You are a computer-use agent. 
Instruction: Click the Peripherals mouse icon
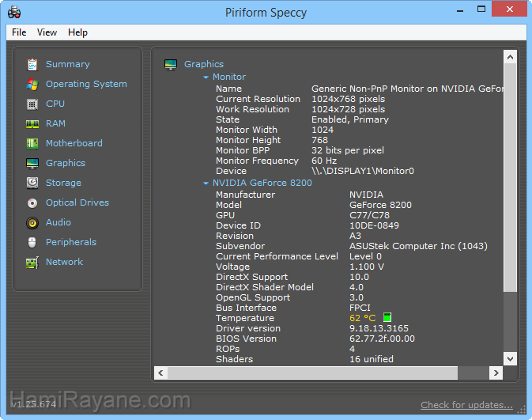(x=32, y=242)
